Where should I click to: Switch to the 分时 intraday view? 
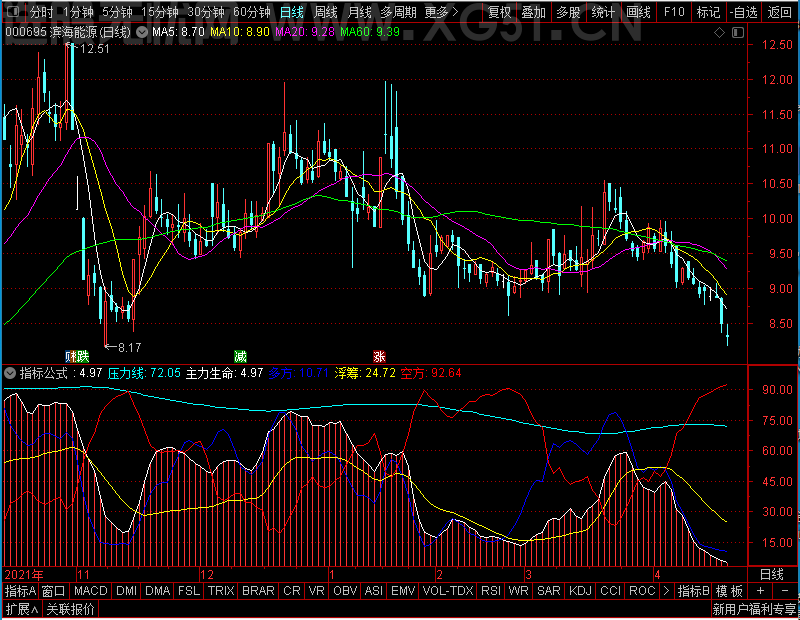41,12
